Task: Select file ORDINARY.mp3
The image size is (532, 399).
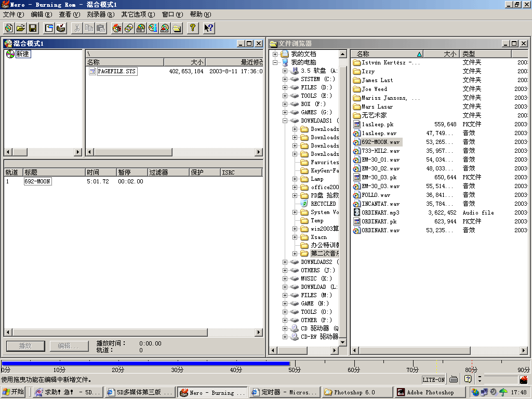Action: pyautogui.click(x=380, y=212)
